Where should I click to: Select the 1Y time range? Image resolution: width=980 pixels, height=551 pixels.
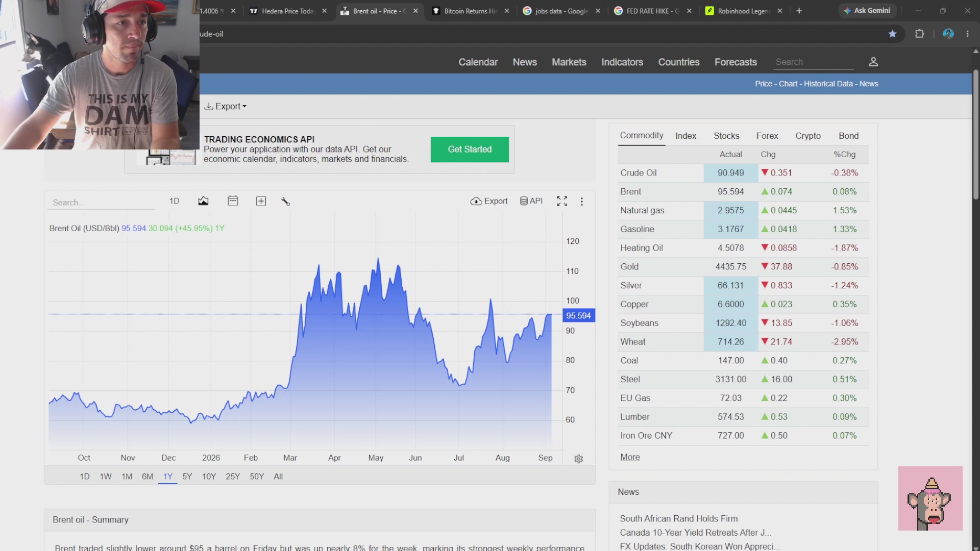click(167, 477)
